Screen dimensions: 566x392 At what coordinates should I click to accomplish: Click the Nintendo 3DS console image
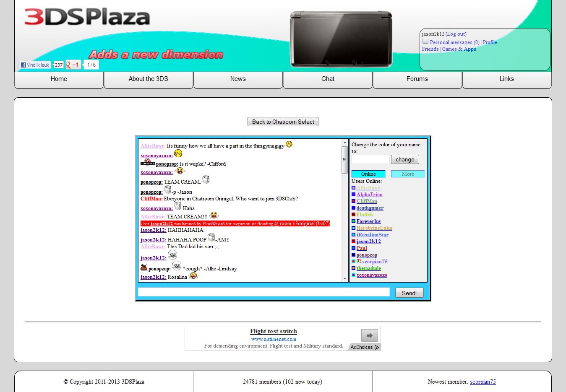pos(341,39)
